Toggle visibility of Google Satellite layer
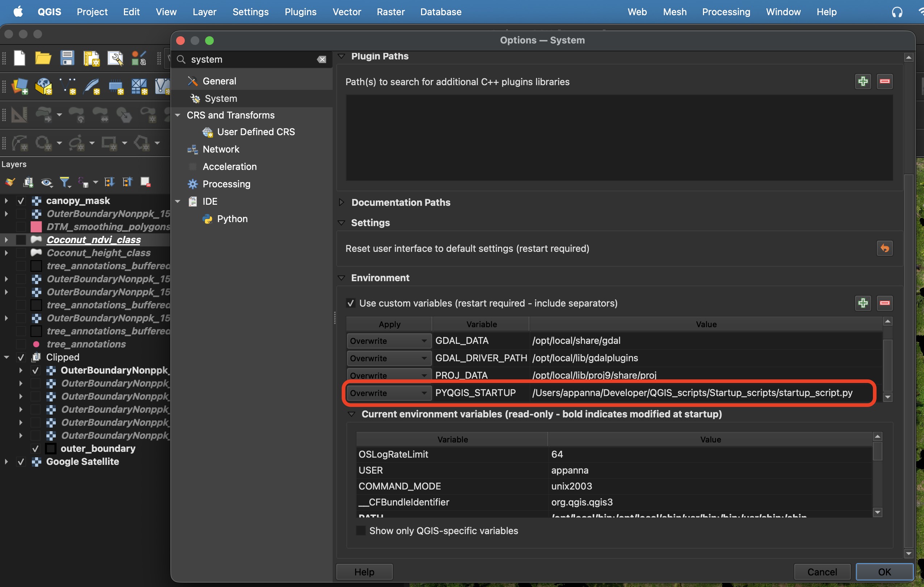This screenshot has width=924, height=587. click(21, 462)
